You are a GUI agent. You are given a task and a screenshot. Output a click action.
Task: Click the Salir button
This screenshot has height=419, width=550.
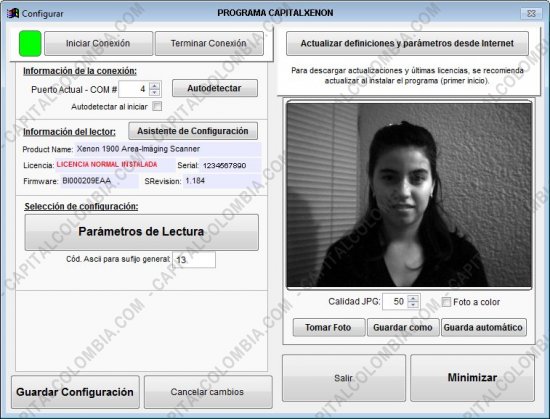[344, 378]
